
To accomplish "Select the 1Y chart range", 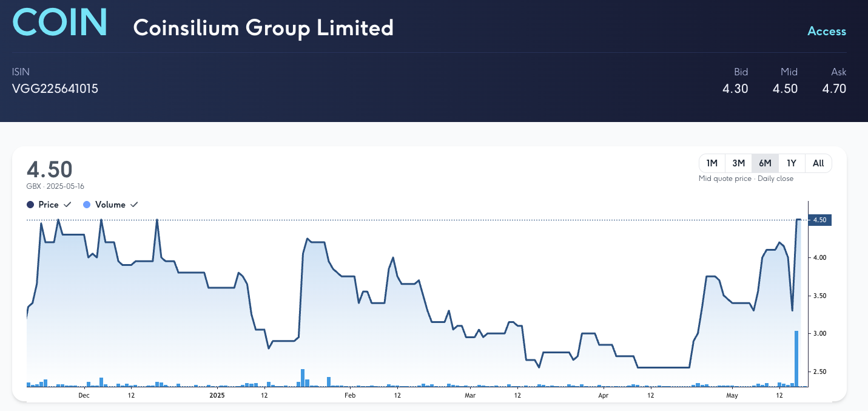I will pyautogui.click(x=792, y=163).
